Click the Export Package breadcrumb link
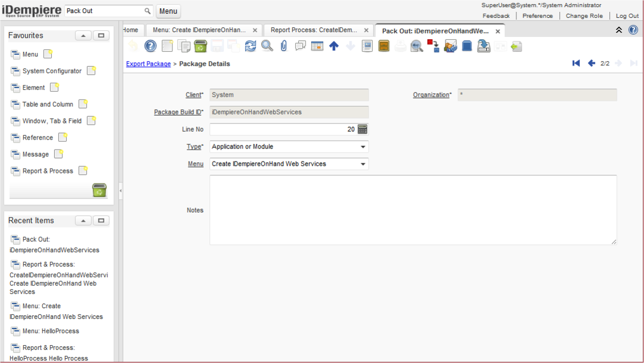This screenshot has height=363, width=644. 148,64
